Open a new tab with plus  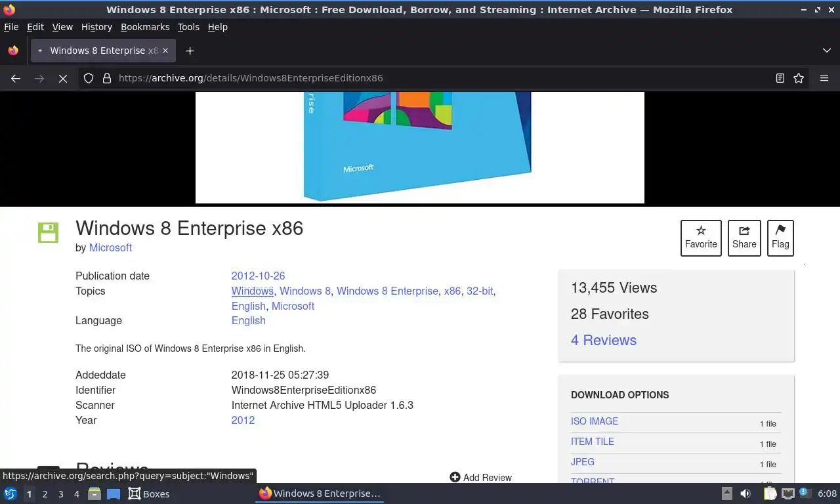click(190, 51)
